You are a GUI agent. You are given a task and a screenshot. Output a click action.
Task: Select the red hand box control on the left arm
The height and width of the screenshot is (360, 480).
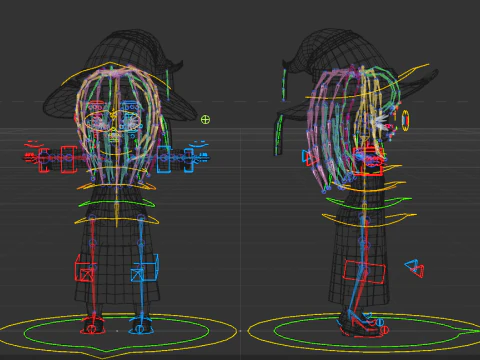tap(44, 160)
